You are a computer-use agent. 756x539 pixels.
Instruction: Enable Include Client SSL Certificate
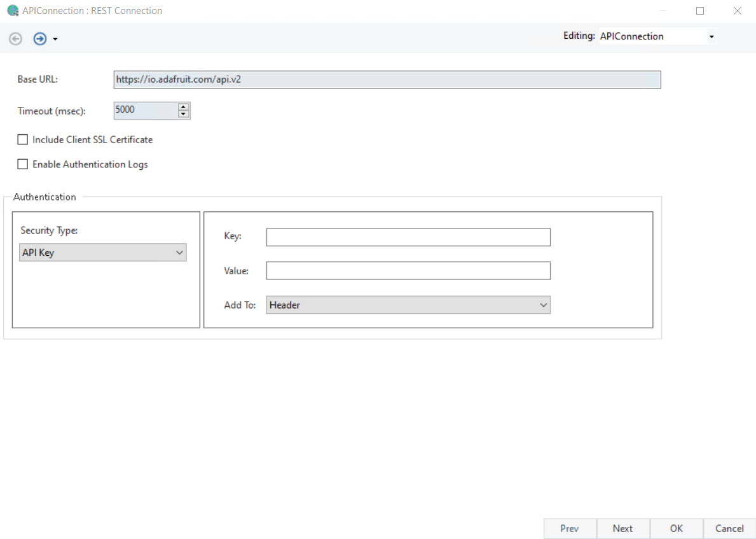tap(23, 139)
